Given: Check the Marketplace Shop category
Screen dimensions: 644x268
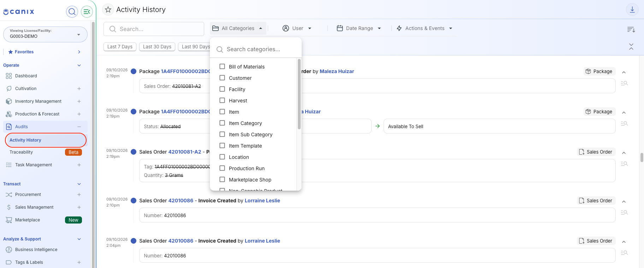Looking at the screenshot, I should (x=222, y=179).
